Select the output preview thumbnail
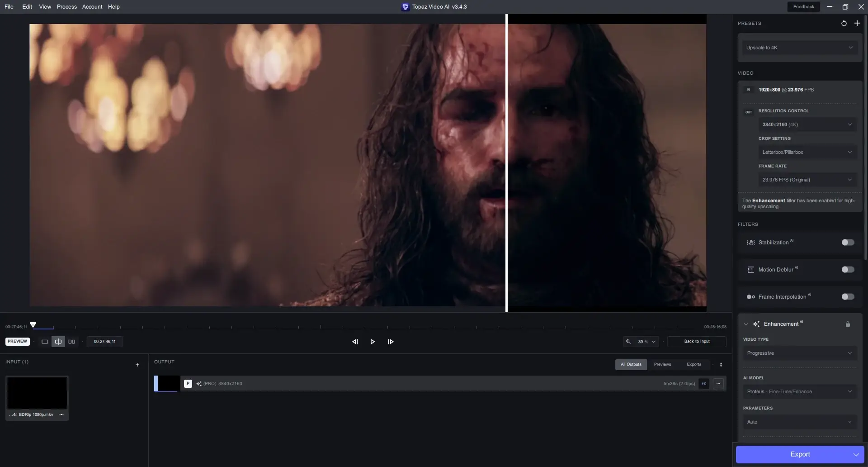The height and width of the screenshot is (467, 868). [167, 384]
